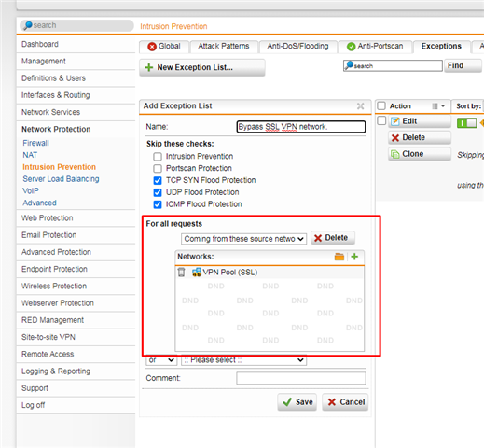This screenshot has width=484, height=448.
Task: Click the VPN Pool (SSL) network object icon
Action: [x=197, y=273]
